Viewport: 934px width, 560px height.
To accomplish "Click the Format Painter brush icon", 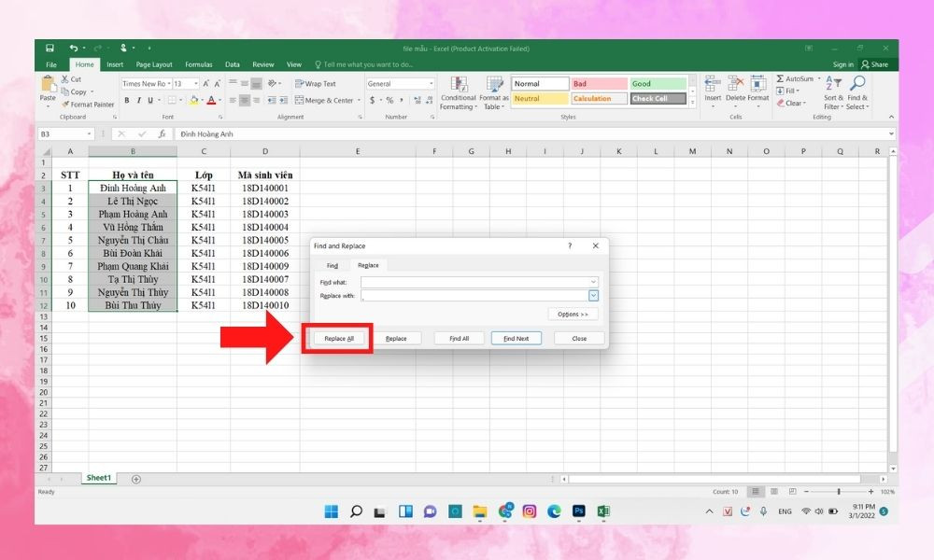I will [65, 105].
